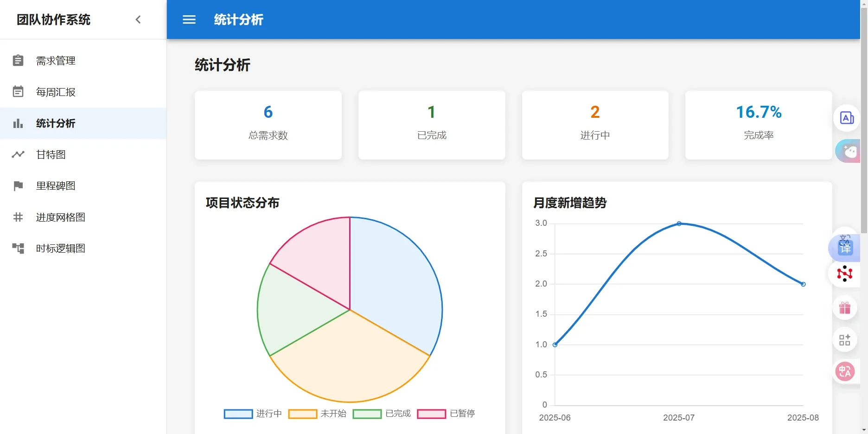Hide the 已完成 series via legend
Screen dimensions: 868x434
[x=382, y=414]
